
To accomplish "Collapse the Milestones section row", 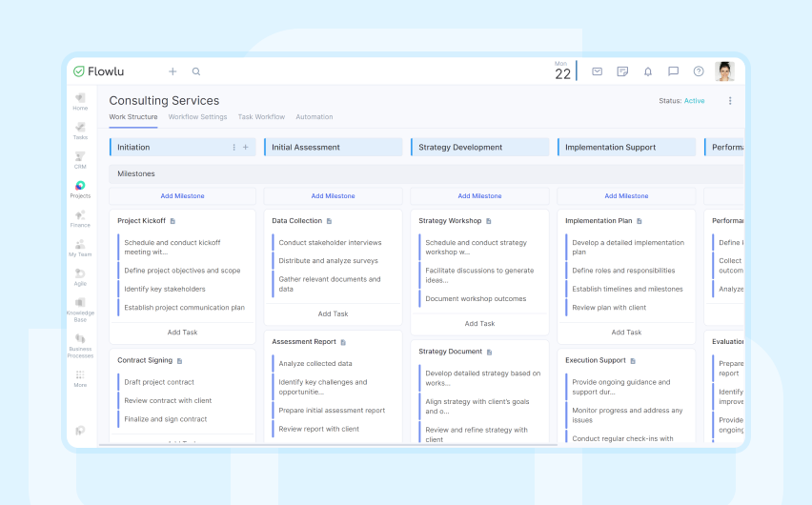I will 426,173.
